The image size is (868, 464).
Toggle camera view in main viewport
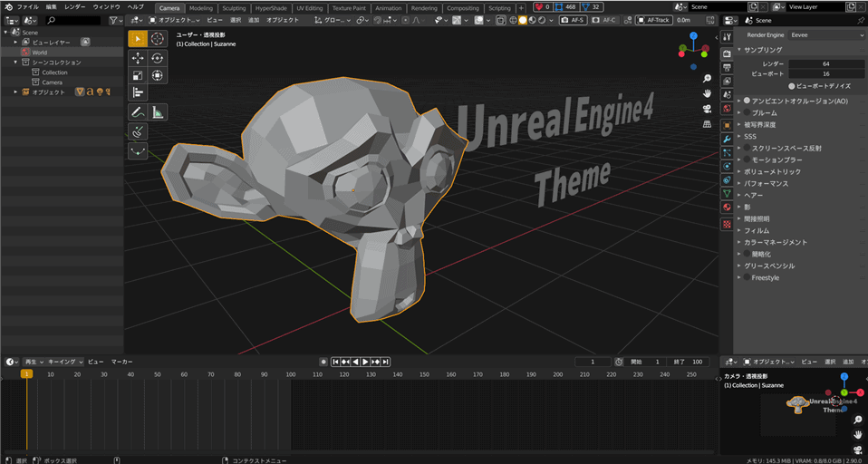707,108
